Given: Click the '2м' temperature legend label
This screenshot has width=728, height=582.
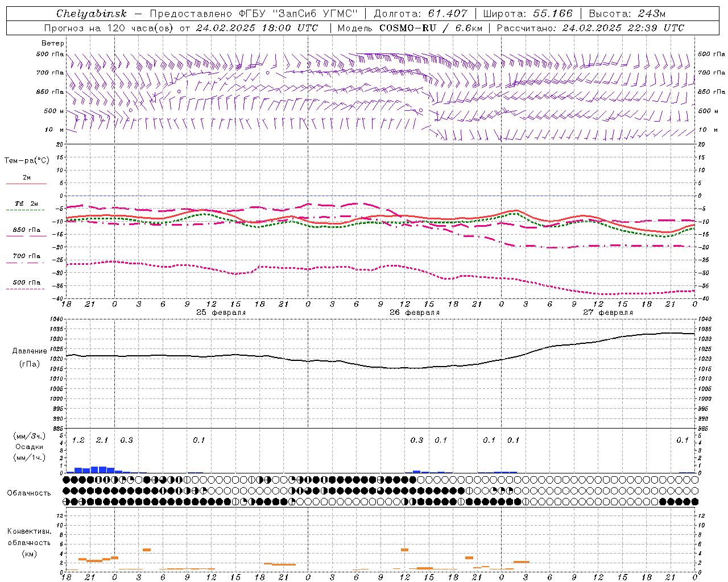Looking at the screenshot, I should (27, 177).
